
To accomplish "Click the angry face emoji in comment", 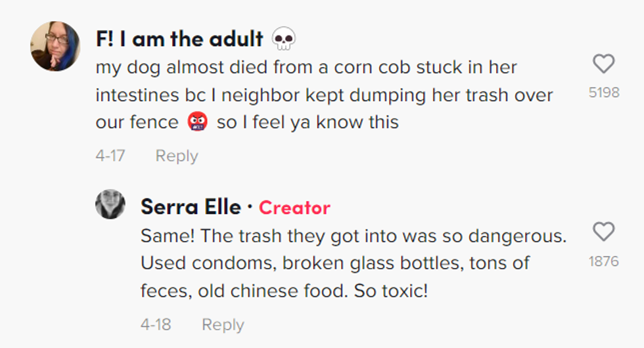I will [198, 122].
